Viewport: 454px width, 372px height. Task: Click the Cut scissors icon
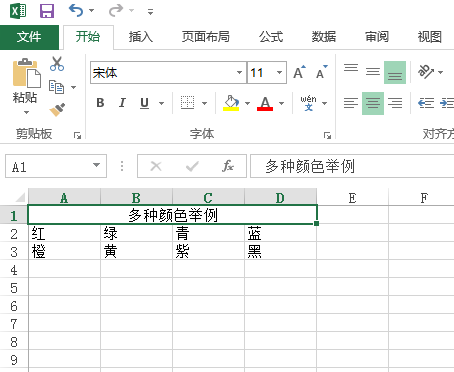coord(57,64)
